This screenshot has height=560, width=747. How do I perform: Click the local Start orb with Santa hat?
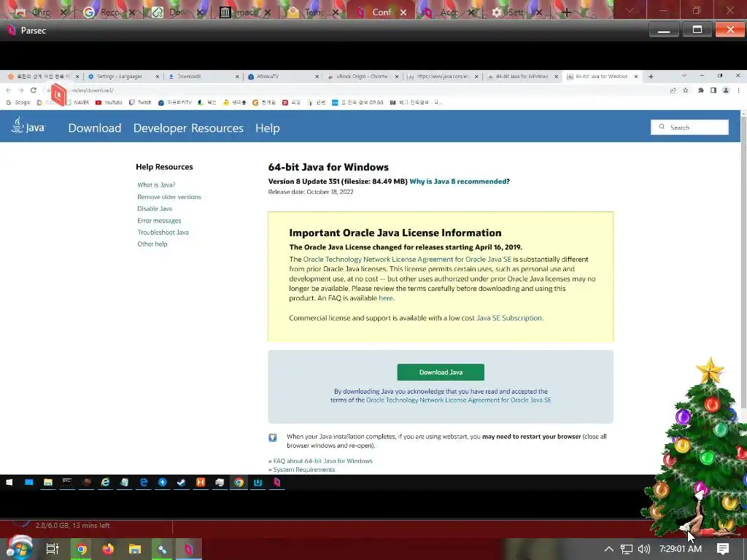[x=20, y=548]
